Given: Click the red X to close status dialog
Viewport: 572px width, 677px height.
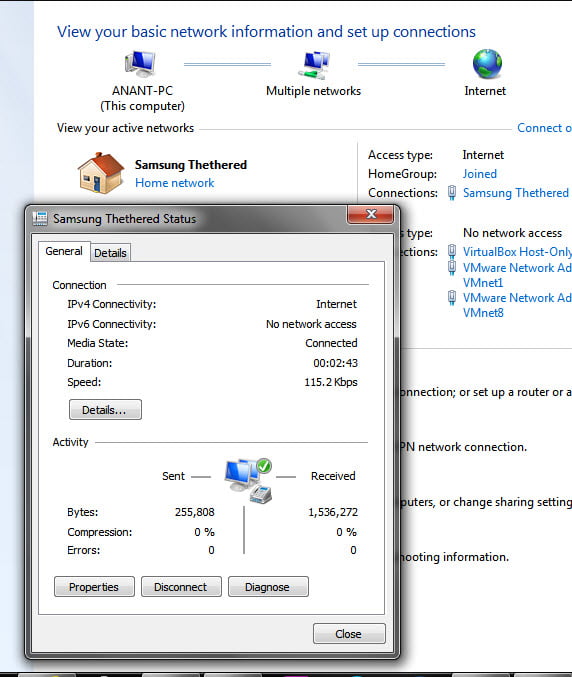Looking at the screenshot, I should tap(371, 214).
